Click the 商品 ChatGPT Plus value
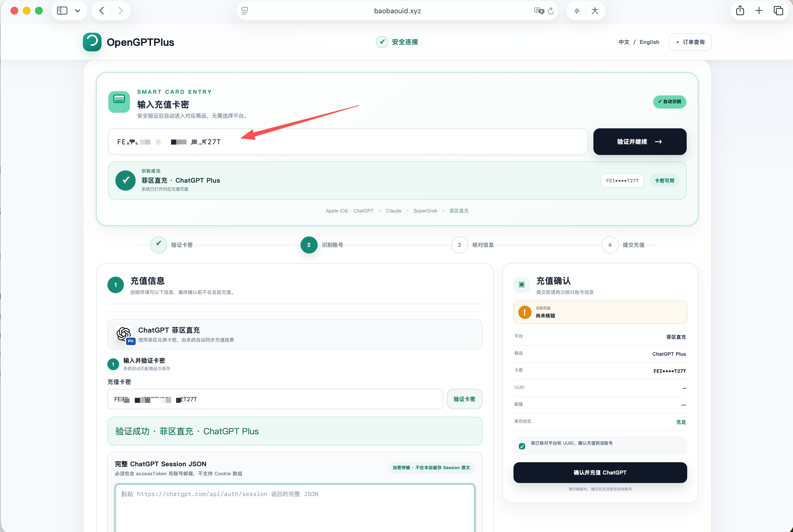The image size is (793, 532). tap(669, 354)
